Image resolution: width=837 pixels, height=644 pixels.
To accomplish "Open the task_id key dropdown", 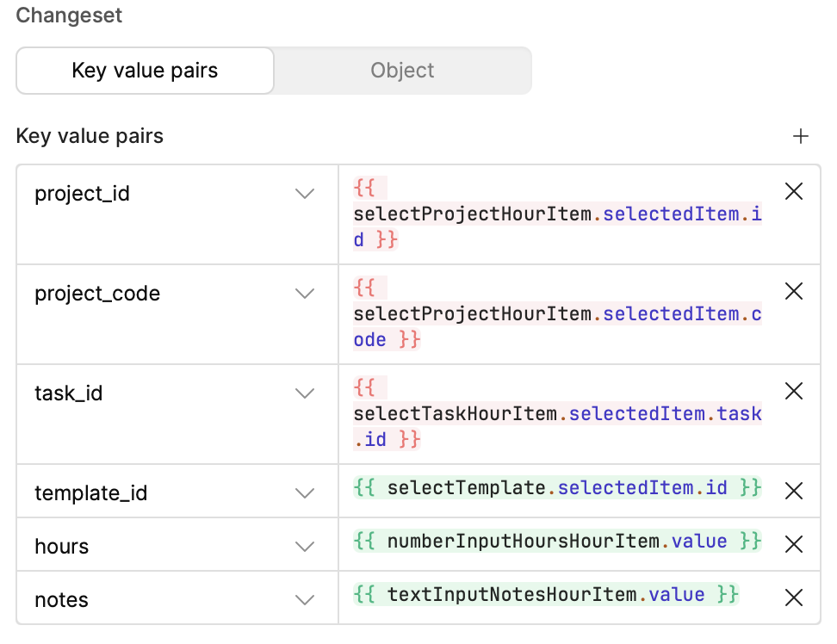I will pos(305,393).
